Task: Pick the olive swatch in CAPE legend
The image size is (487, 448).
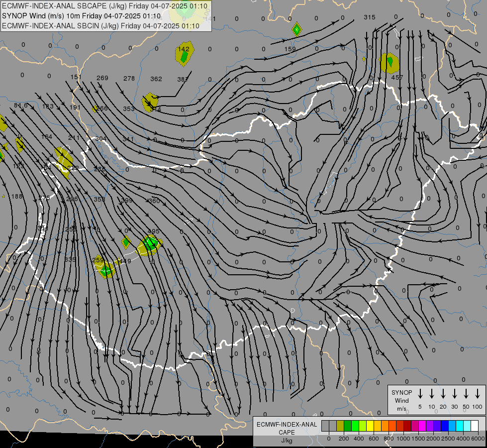Action: coord(340,426)
